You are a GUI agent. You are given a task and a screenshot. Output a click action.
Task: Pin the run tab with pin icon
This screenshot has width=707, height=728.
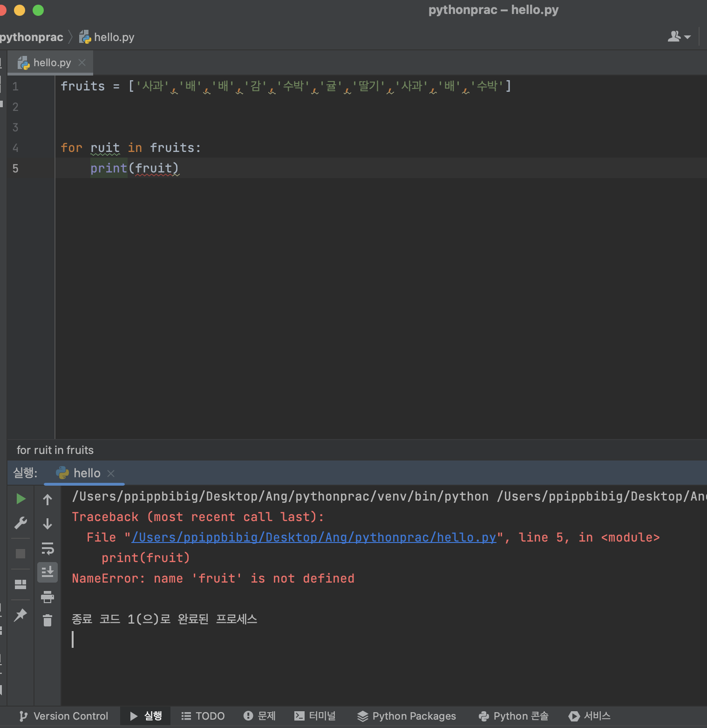pyautogui.click(x=20, y=615)
